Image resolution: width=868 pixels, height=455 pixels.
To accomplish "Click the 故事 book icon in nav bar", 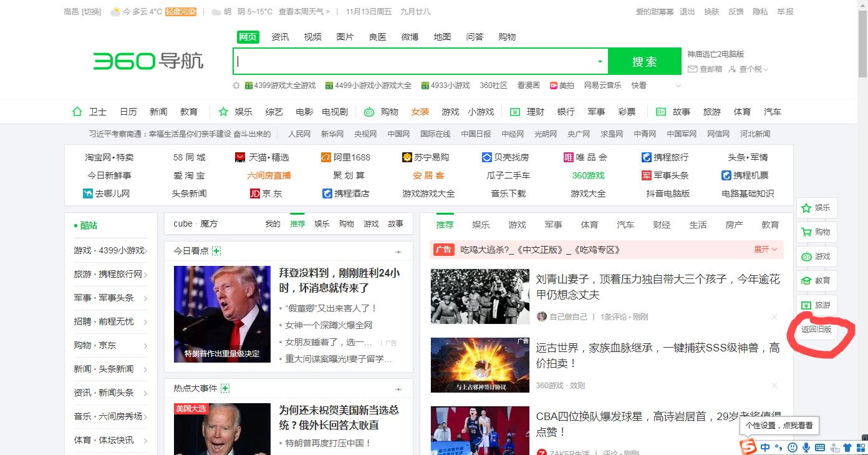I will 660,112.
